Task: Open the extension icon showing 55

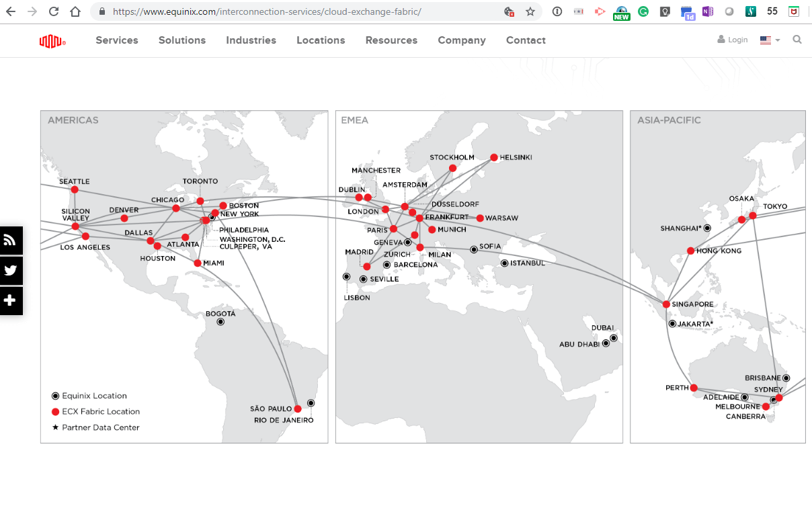Action: click(772, 11)
